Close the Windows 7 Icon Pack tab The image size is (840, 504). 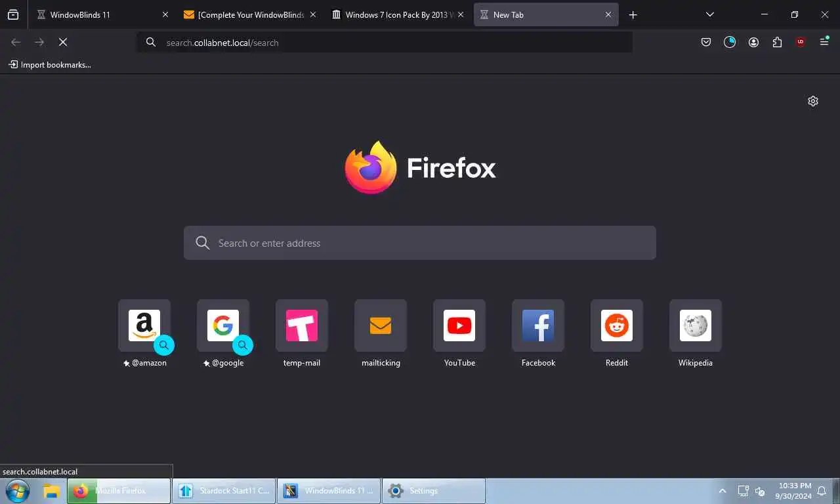461,14
